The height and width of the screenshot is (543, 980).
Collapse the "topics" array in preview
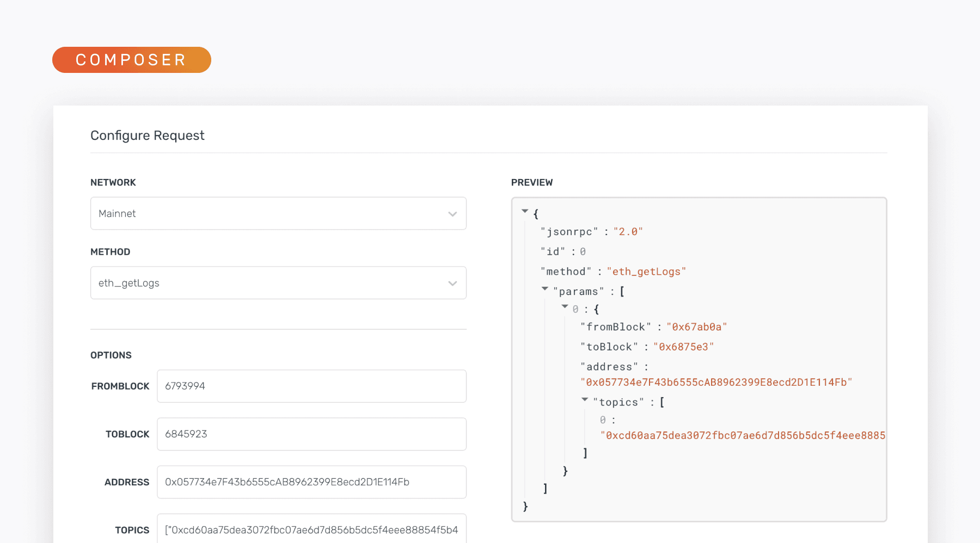(x=585, y=399)
